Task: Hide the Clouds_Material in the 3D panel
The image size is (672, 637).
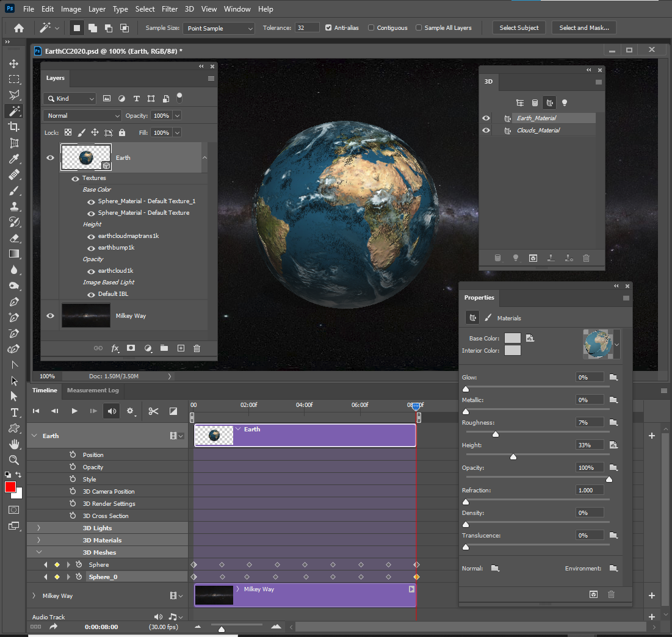Action: pyautogui.click(x=486, y=130)
